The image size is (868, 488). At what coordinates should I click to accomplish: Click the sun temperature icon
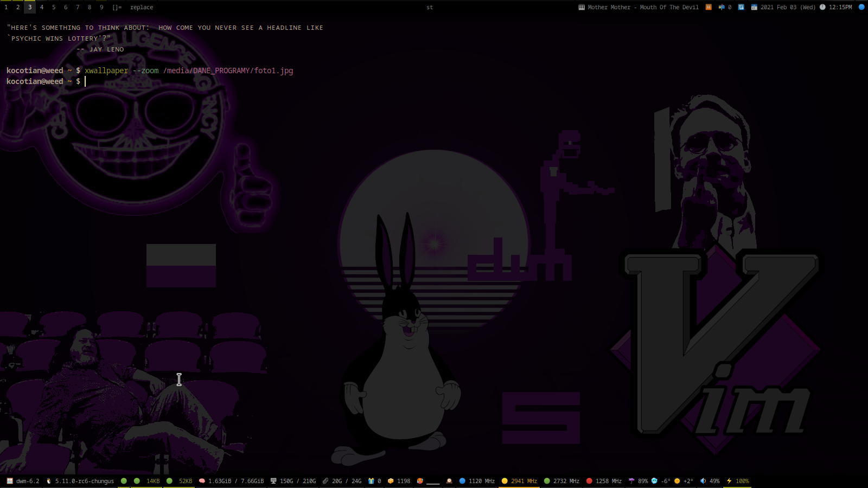tap(677, 481)
